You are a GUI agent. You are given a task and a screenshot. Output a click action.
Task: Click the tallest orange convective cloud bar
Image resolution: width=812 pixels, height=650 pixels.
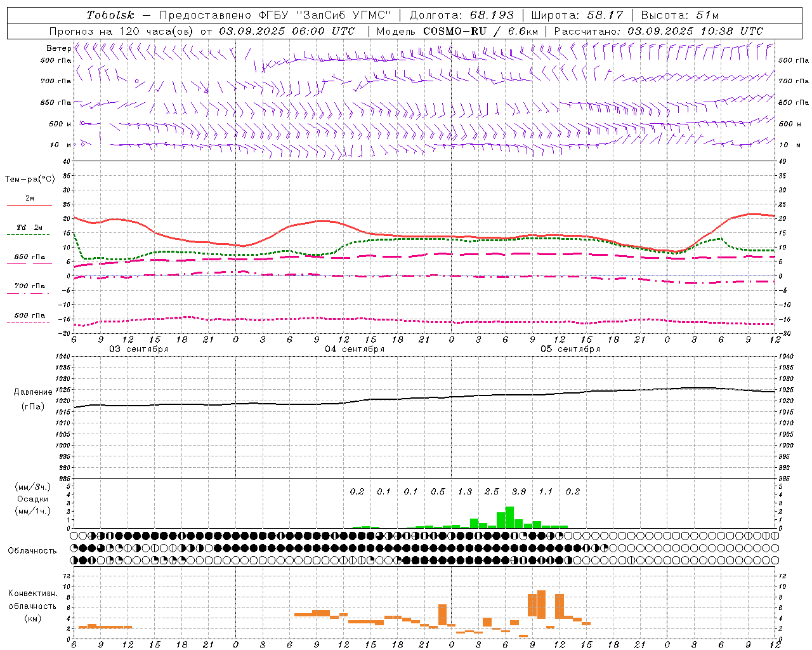(541, 604)
